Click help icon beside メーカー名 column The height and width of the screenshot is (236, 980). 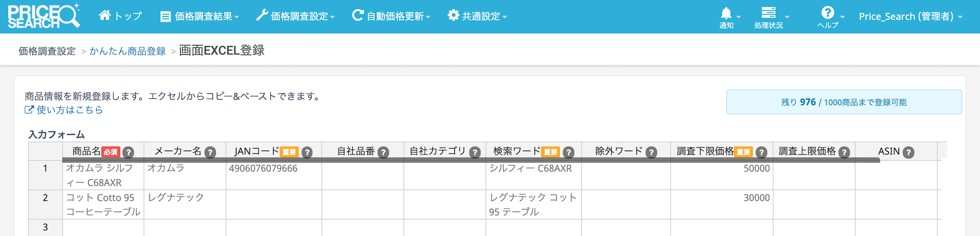211,152
